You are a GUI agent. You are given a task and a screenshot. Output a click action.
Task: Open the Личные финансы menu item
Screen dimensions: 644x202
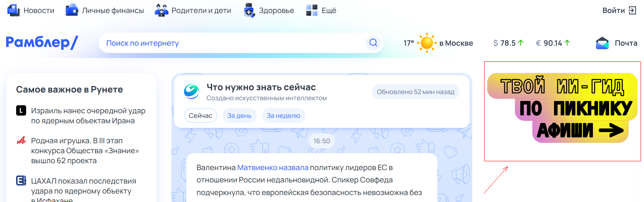point(113,10)
